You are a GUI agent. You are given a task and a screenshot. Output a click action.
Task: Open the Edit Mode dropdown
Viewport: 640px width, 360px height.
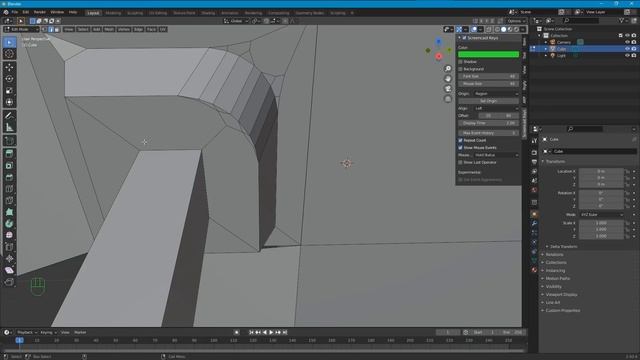(21, 29)
